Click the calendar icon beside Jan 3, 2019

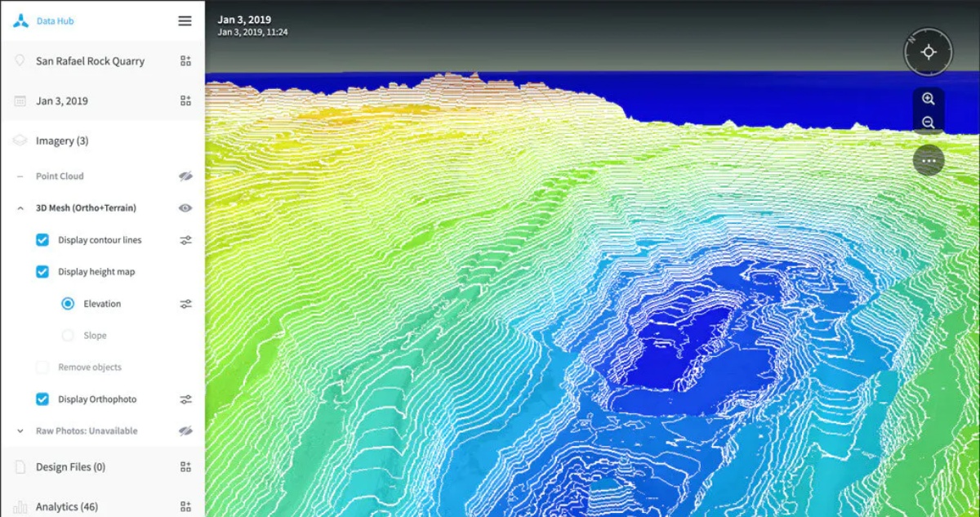(20, 101)
